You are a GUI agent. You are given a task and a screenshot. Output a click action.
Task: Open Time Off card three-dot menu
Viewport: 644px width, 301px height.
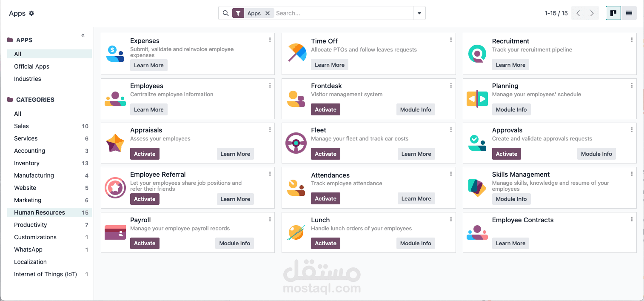(451, 40)
